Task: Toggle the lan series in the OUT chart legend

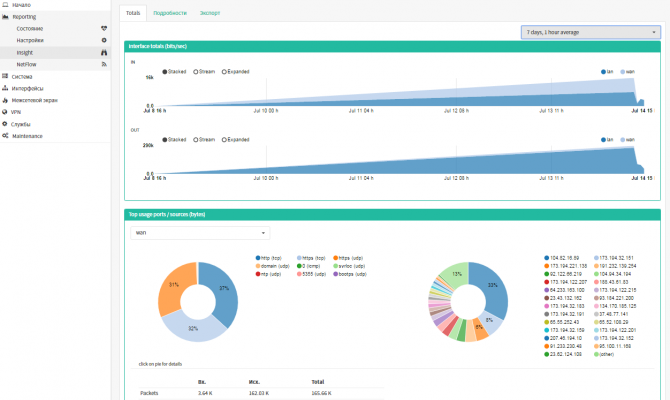Action: pyautogui.click(x=607, y=140)
